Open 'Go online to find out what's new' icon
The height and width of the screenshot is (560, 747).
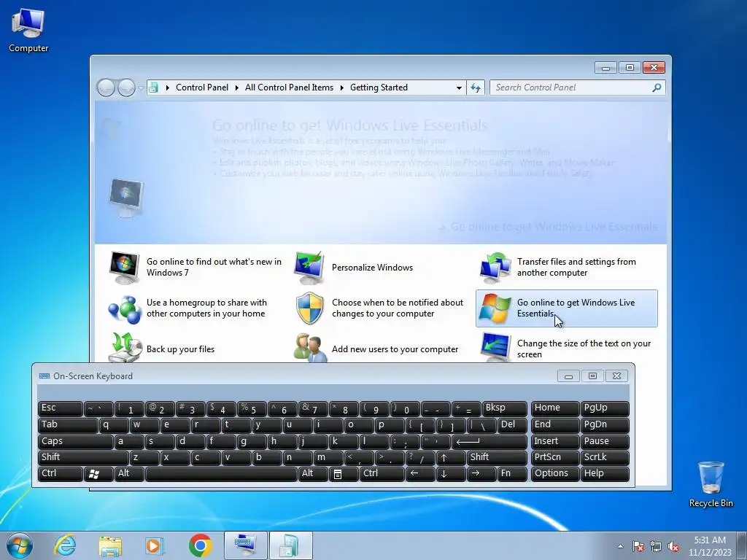(124, 267)
